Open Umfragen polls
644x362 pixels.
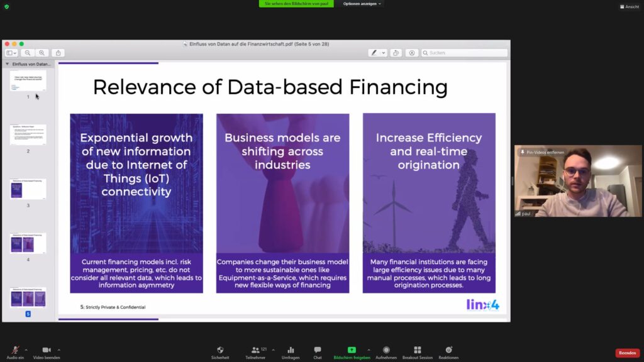291,352
